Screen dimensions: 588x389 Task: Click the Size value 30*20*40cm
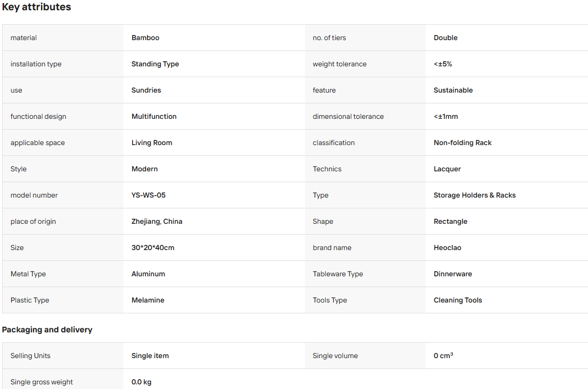(153, 248)
